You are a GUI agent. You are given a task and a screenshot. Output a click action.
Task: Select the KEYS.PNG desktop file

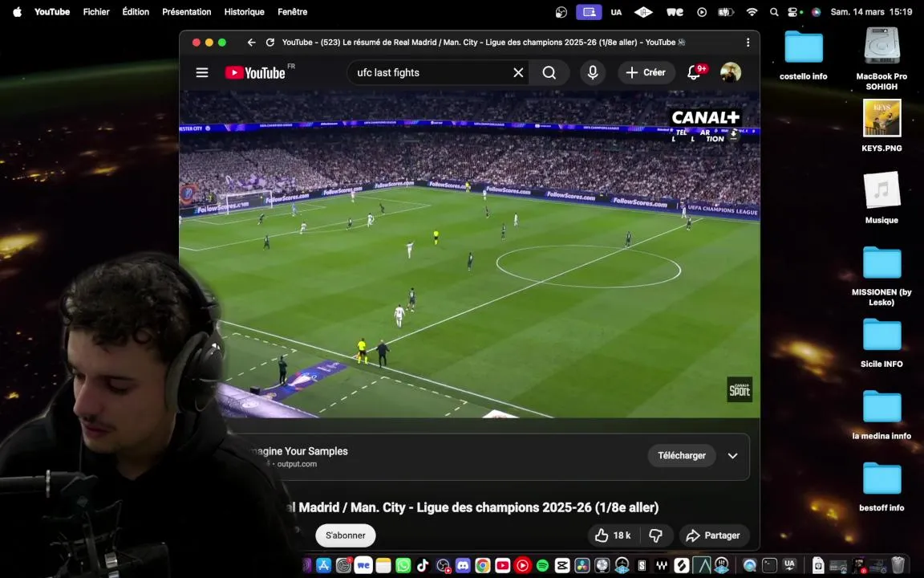pos(881,125)
